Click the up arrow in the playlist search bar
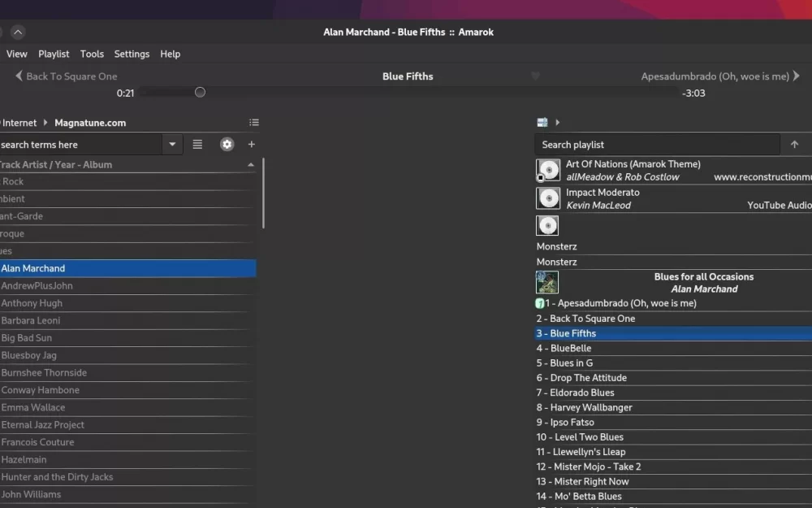Viewport: 812px width, 508px height. 794,144
